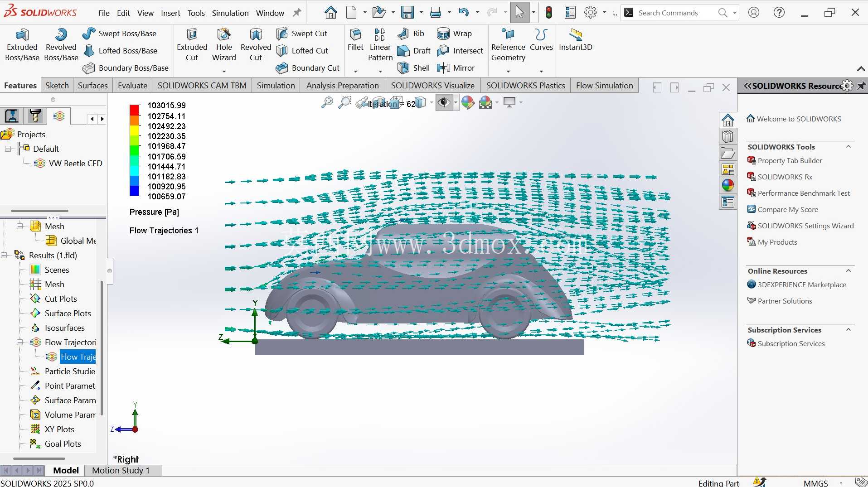
Task: Click the Rebuild traffic light icon
Action: coord(549,13)
